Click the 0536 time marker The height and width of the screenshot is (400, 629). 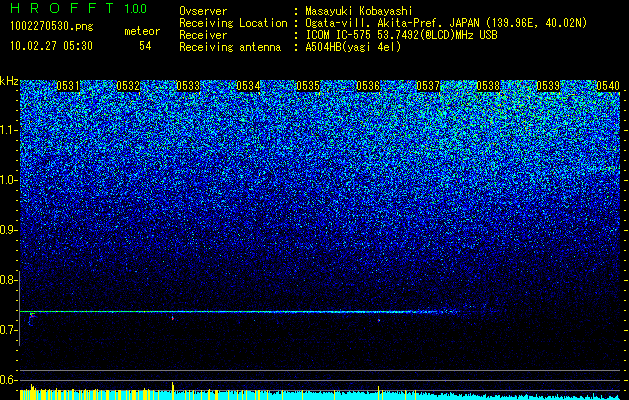pos(368,86)
